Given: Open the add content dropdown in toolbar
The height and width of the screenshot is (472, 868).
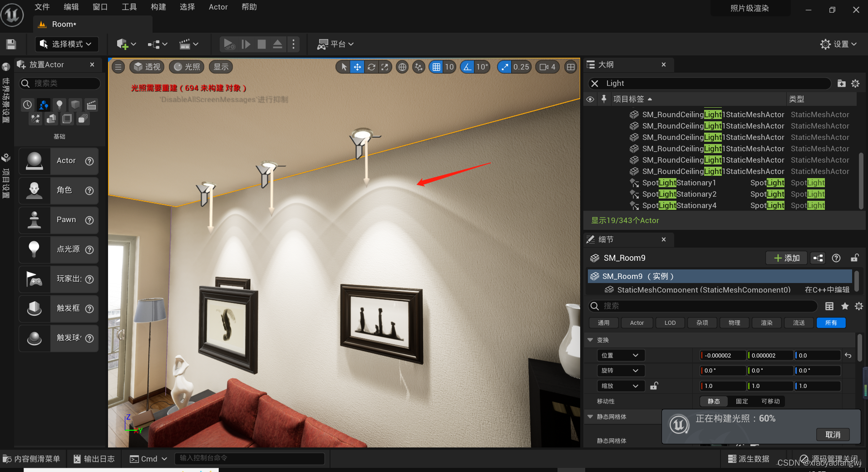Looking at the screenshot, I should coord(126,44).
